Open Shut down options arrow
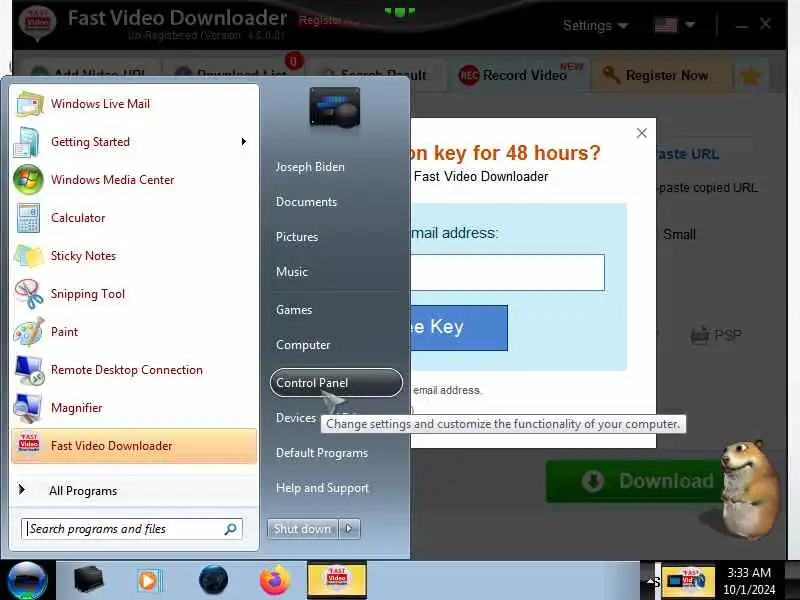Viewport: 800px width, 600px height. [x=349, y=529]
